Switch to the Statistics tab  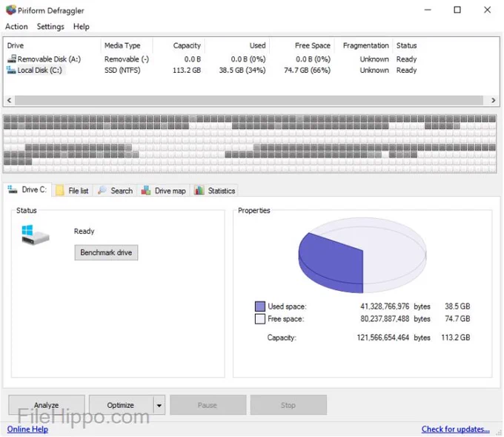tap(215, 191)
